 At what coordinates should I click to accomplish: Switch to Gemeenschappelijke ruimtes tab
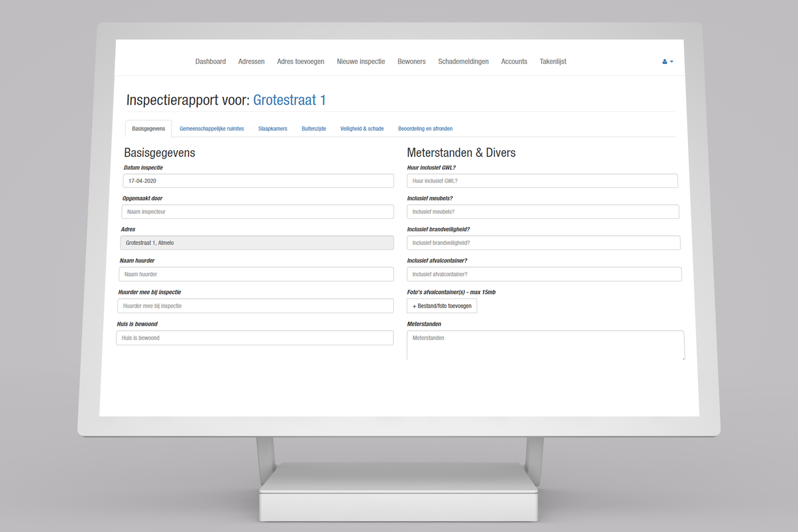[211, 129]
